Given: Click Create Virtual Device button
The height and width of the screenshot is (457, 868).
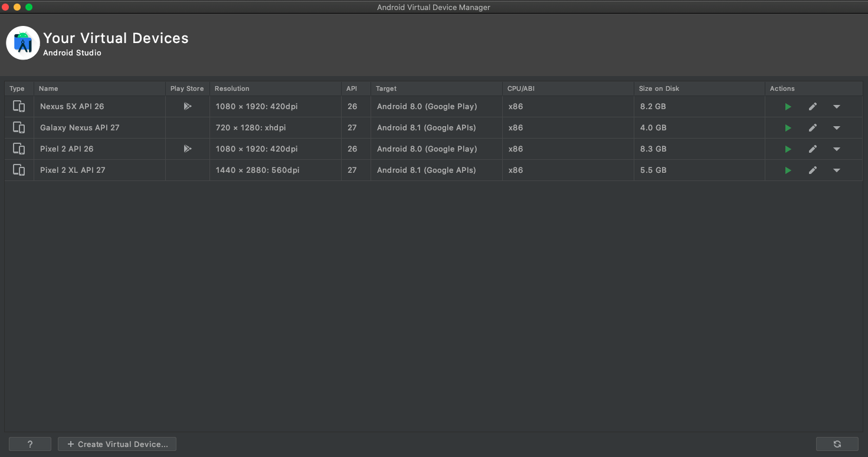Looking at the screenshot, I should pyautogui.click(x=117, y=444).
